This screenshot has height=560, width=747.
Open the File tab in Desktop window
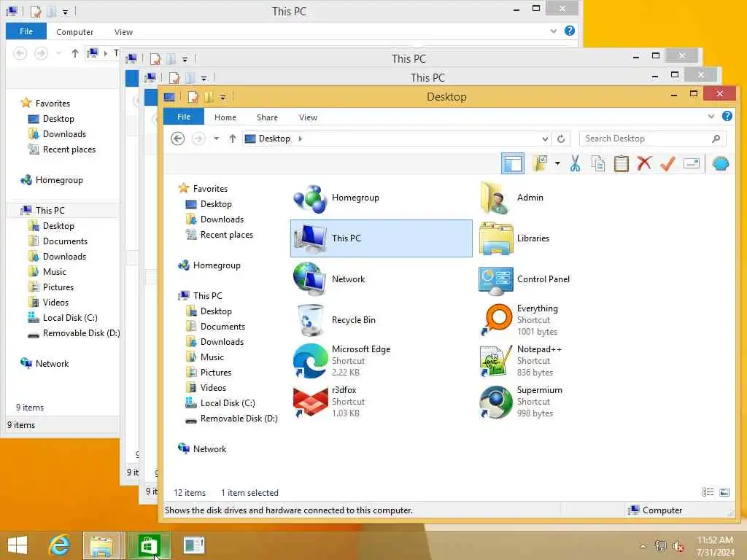184,117
